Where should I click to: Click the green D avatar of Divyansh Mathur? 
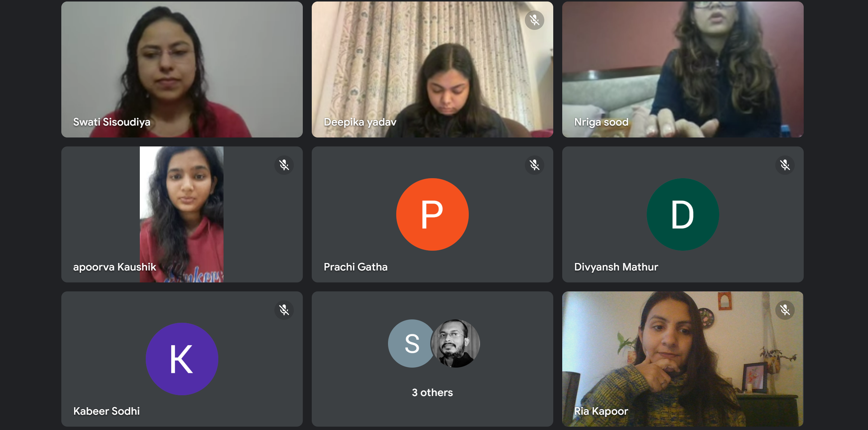(683, 214)
